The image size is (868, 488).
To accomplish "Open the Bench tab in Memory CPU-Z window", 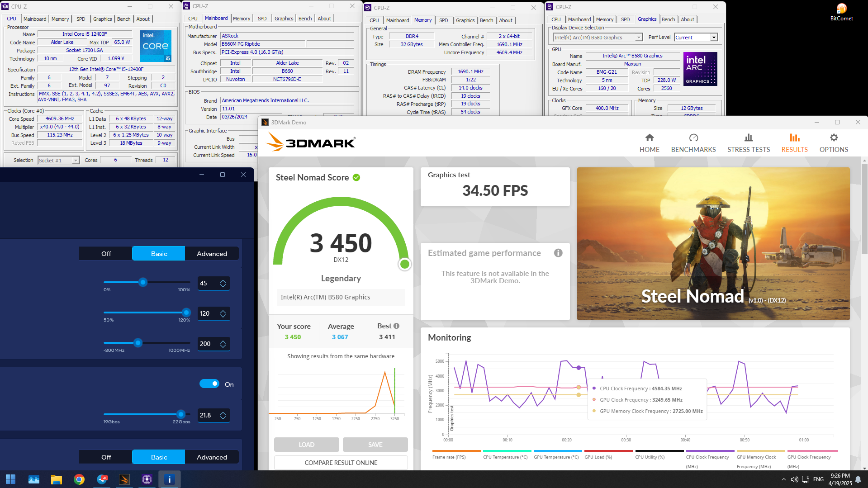I will tap(486, 20).
